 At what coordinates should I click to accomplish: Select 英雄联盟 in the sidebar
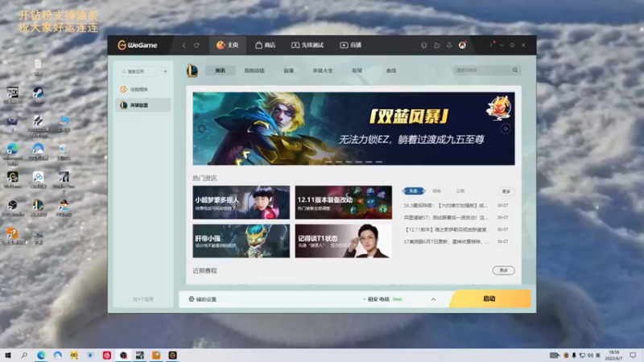pyautogui.click(x=143, y=105)
